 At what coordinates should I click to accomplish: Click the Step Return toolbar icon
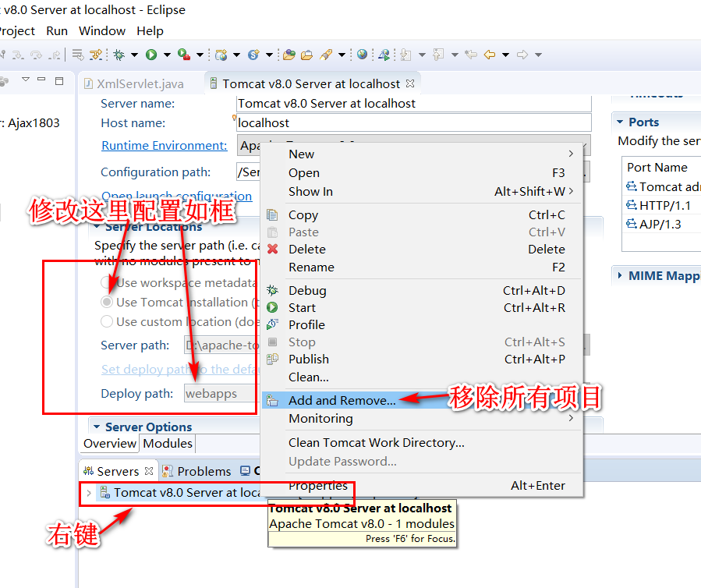[55, 55]
